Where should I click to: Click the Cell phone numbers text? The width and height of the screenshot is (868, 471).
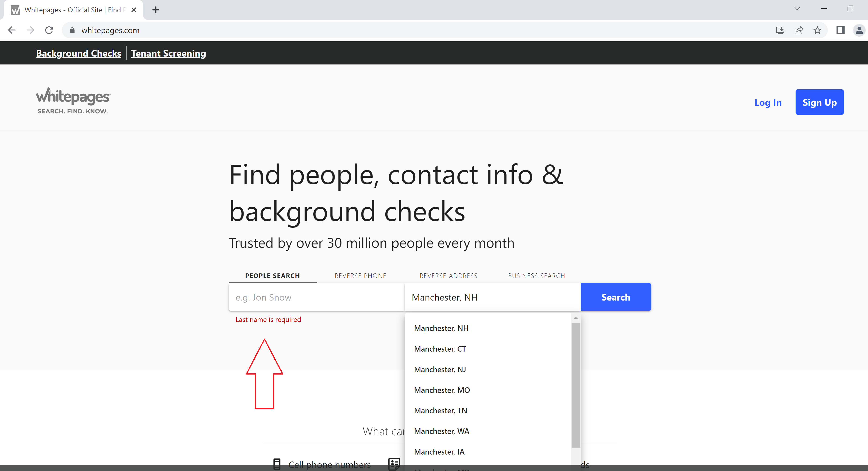pyautogui.click(x=329, y=465)
